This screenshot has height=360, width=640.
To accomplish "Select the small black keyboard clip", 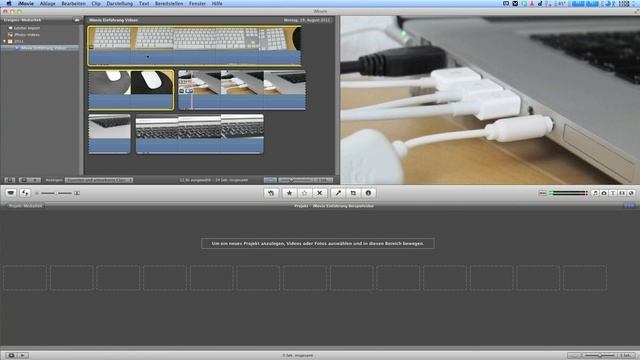I will pyautogui.click(x=109, y=134).
